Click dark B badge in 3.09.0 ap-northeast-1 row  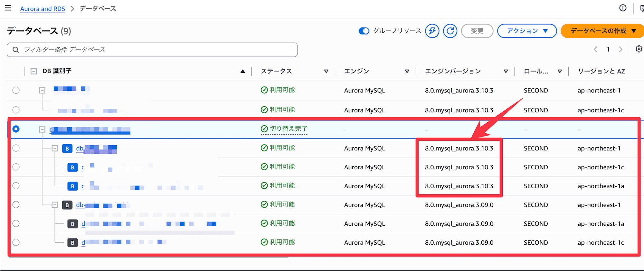pyautogui.click(x=67, y=205)
